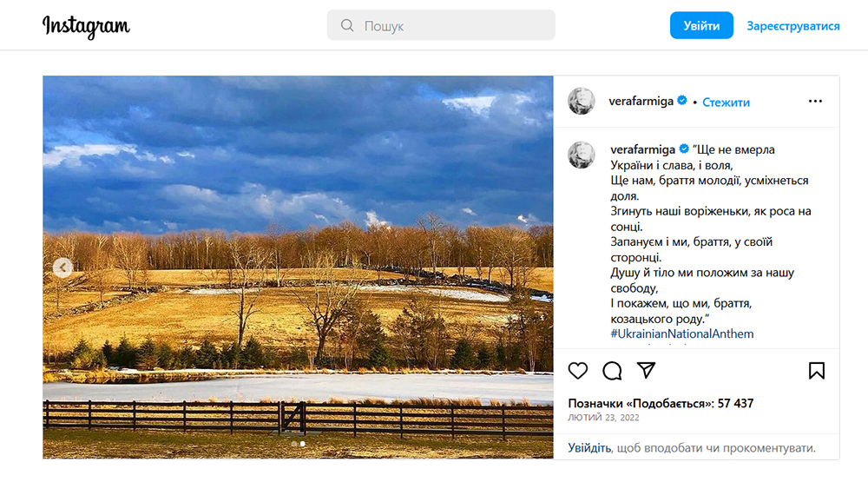Viewport: 868px width, 482px height.
Task: Open the three-dot more options menu
Action: tap(814, 101)
